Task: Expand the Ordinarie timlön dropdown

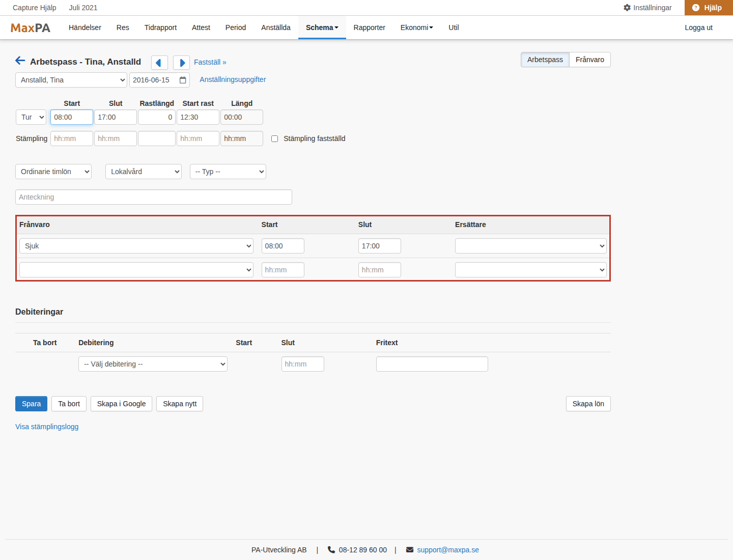Action: (x=53, y=172)
